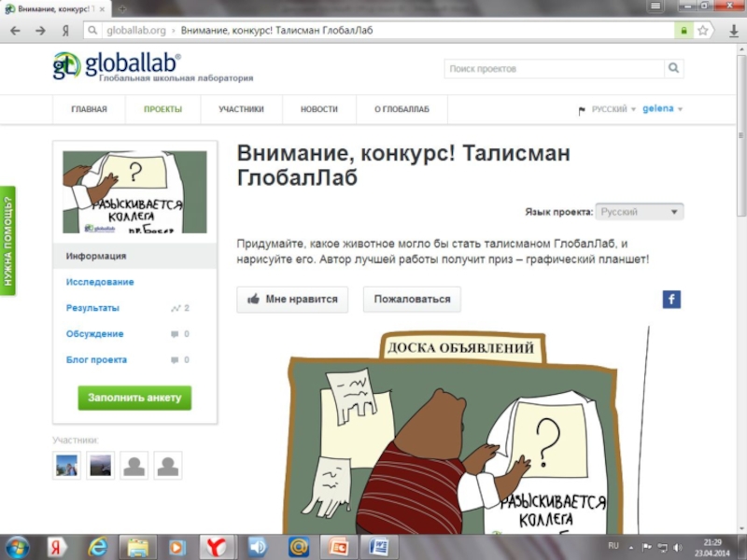747x560 pixels.
Task: Go forward with the browser forward arrow
Action: pos(40,31)
